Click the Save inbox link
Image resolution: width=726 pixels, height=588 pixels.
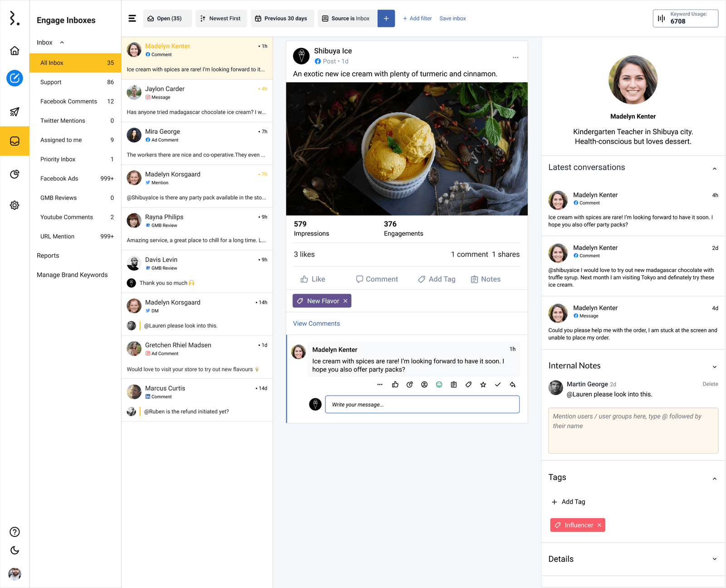[x=452, y=19]
